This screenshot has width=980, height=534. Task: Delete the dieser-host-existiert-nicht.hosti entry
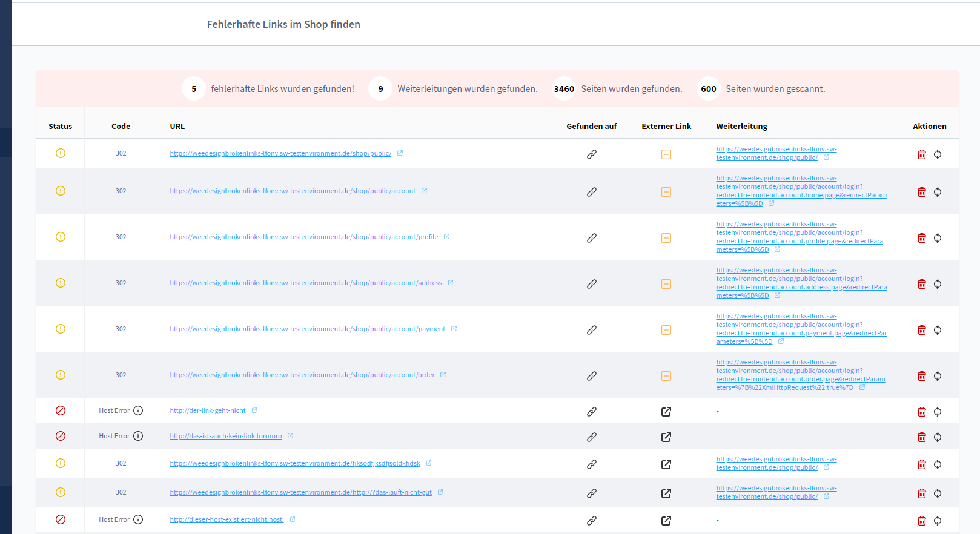(x=922, y=521)
